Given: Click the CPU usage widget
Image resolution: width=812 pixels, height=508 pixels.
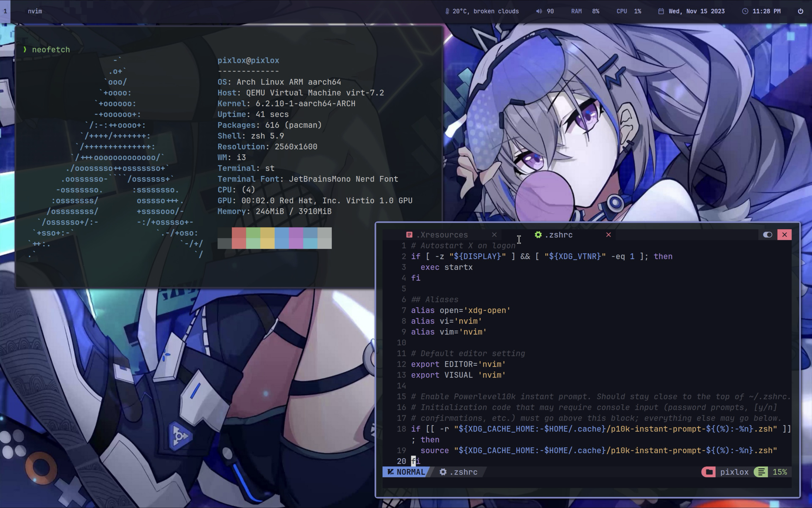Looking at the screenshot, I should pos(628,11).
